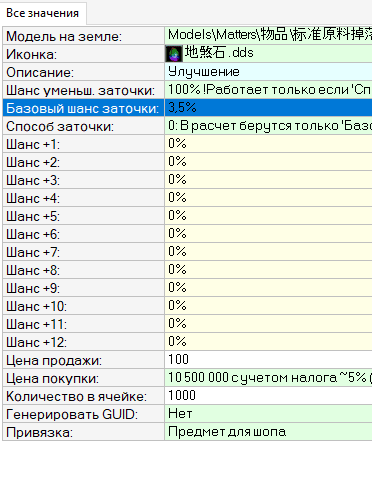
Task: Edit the stack quantity value '1000'
Action: click(268, 396)
